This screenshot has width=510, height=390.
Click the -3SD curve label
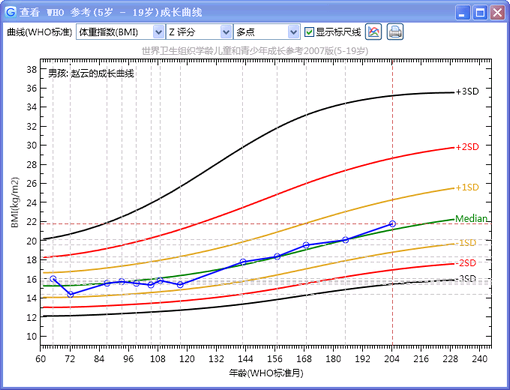click(x=467, y=279)
